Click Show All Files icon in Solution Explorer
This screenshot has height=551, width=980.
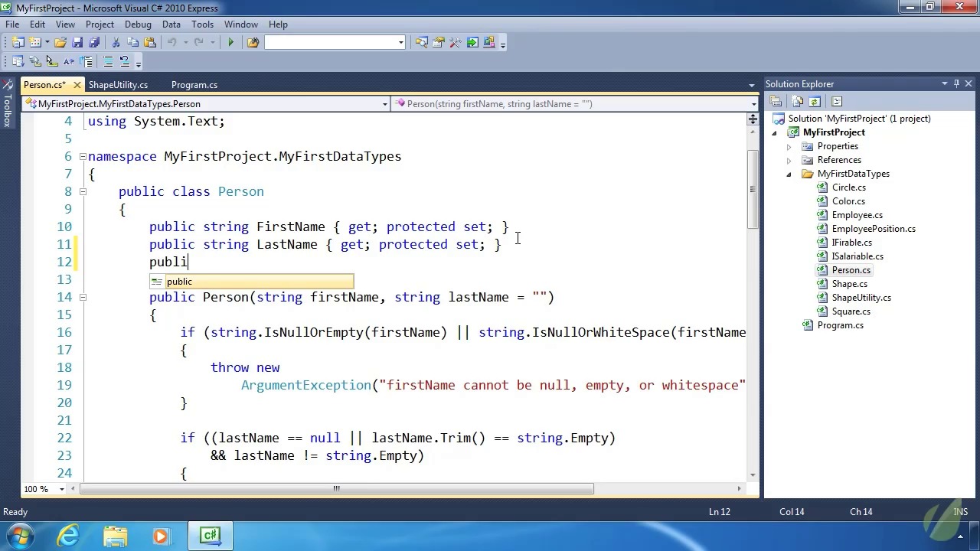(x=798, y=102)
